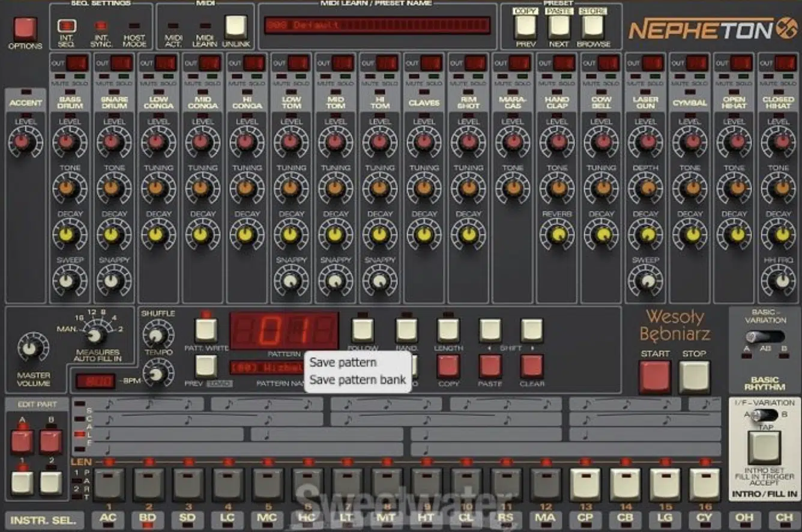Viewport: 802px width, 532px height.
Task: Click the TAP intro/fill-in button
Action: pyautogui.click(x=764, y=448)
